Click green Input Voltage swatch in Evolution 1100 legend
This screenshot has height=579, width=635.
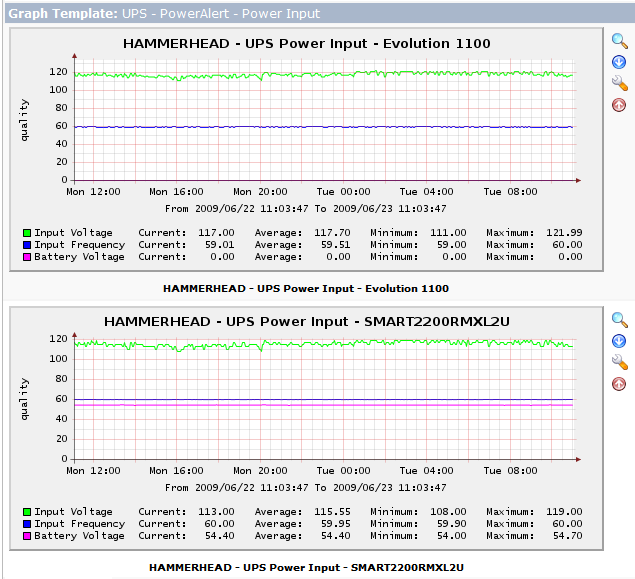(x=27, y=232)
